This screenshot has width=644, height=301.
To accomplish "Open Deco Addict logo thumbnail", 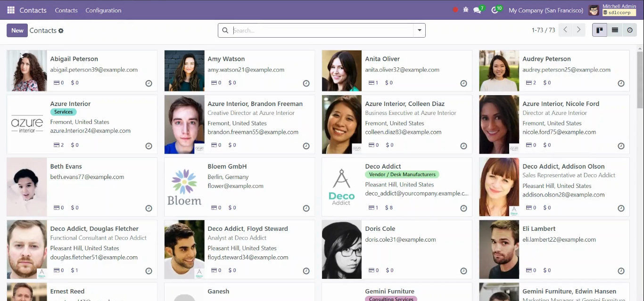I will click(x=342, y=187).
